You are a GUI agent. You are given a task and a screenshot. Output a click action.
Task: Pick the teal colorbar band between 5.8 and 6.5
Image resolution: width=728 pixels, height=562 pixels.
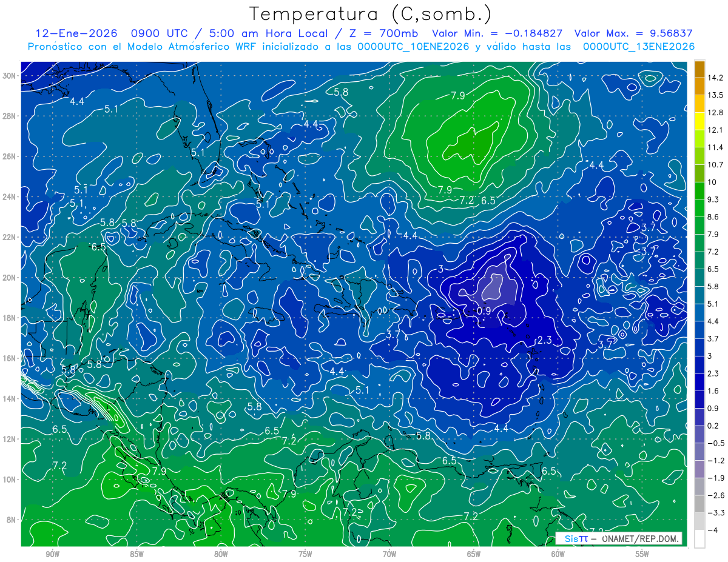pyautogui.click(x=699, y=278)
